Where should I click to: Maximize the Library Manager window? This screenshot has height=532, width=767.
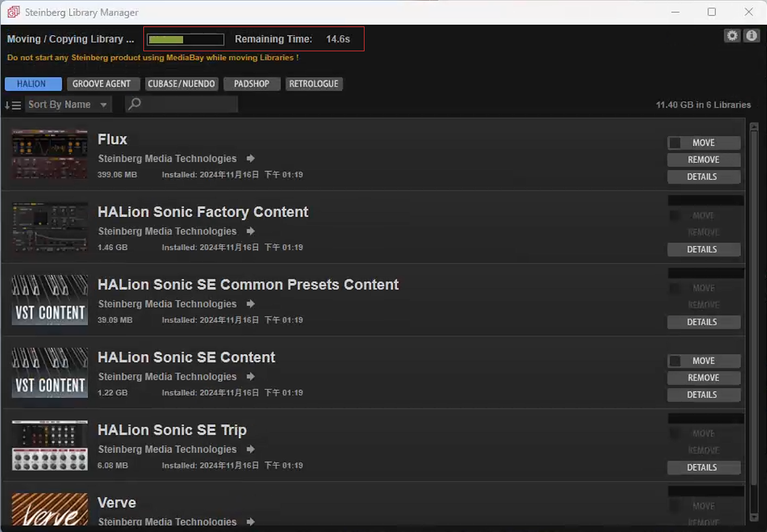712,12
